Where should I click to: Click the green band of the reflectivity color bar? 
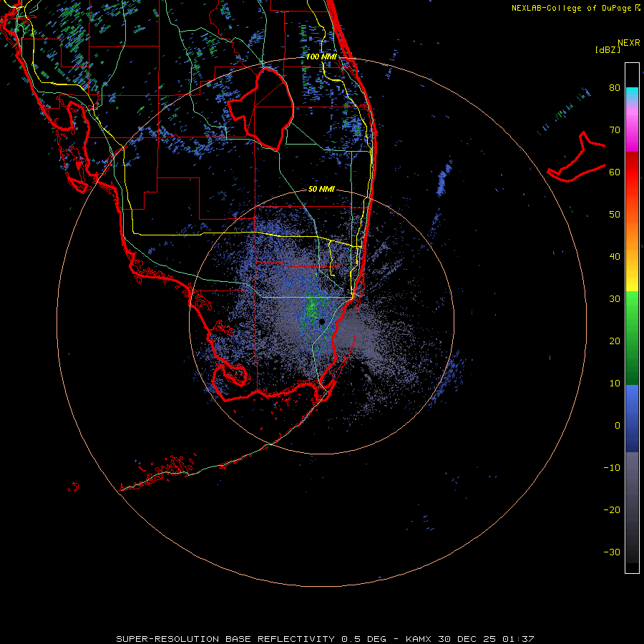(x=632, y=338)
